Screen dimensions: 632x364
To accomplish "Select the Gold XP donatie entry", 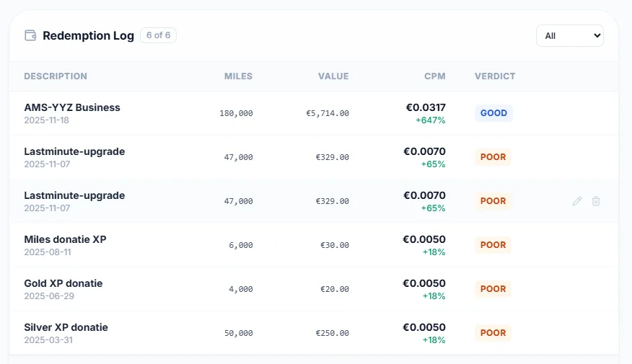I will (x=63, y=283).
